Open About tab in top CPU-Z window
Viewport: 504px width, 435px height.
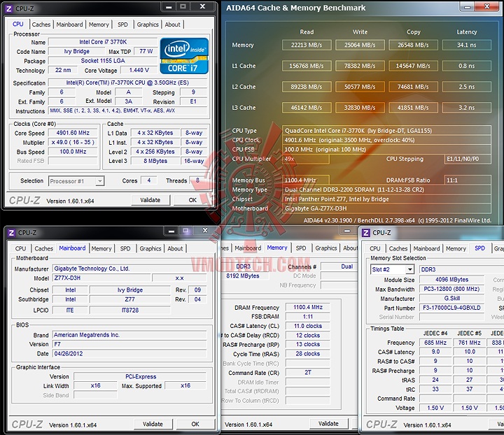tap(173, 24)
